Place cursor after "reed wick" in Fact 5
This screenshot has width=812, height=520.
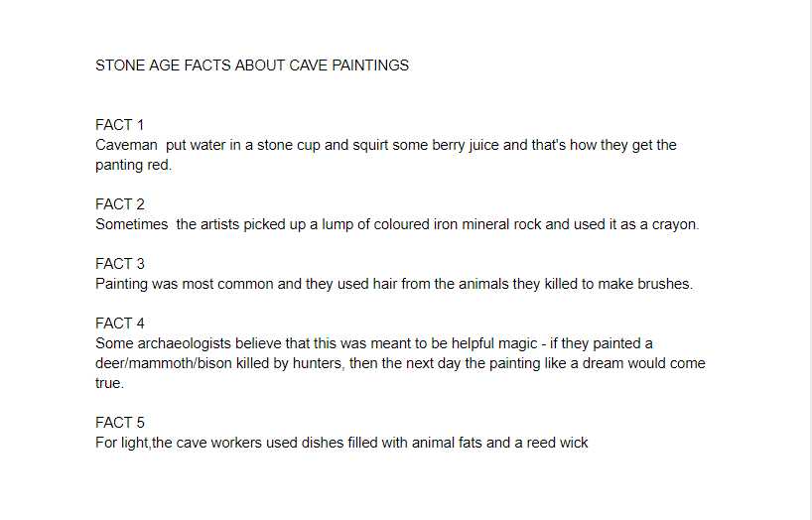coord(589,443)
